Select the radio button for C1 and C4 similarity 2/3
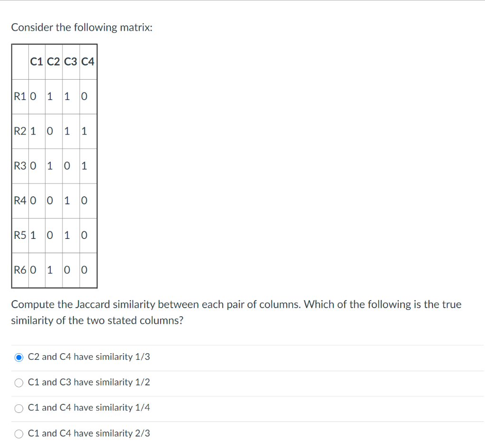Image resolution: width=485 pixels, height=448 pixels. [18, 434]
